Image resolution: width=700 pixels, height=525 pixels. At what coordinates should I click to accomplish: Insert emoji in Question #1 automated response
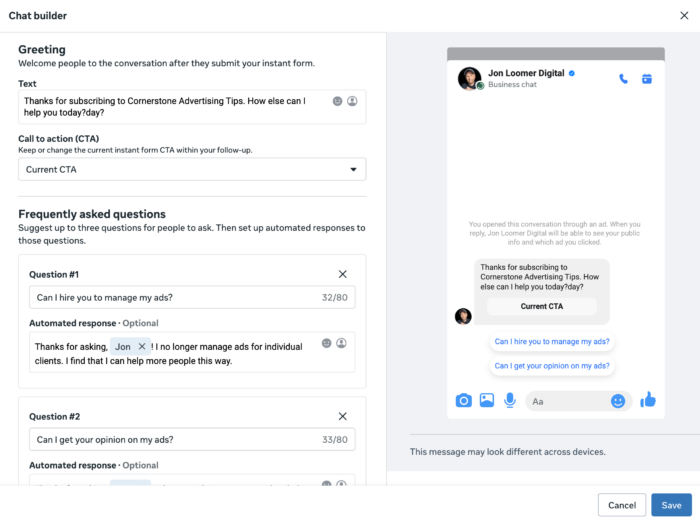pos(327,343)
